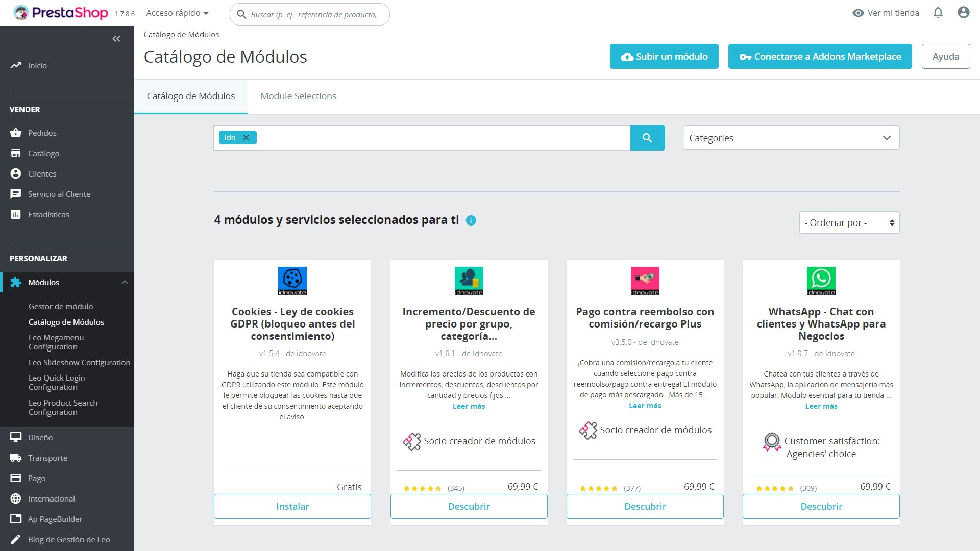This screenshot has height=551, width=980.
Task: Click the info icon beside modules heading
Action: (471, 220)
